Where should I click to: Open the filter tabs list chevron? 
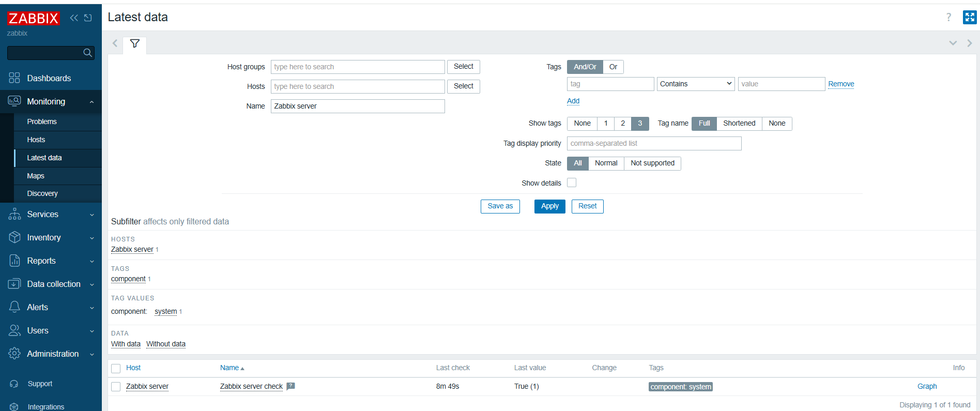point(953,43)
